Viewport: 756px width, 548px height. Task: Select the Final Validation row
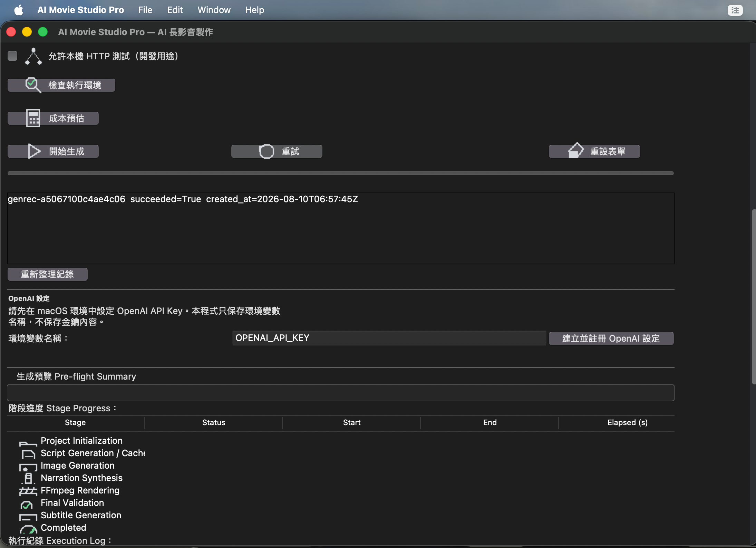341,503
